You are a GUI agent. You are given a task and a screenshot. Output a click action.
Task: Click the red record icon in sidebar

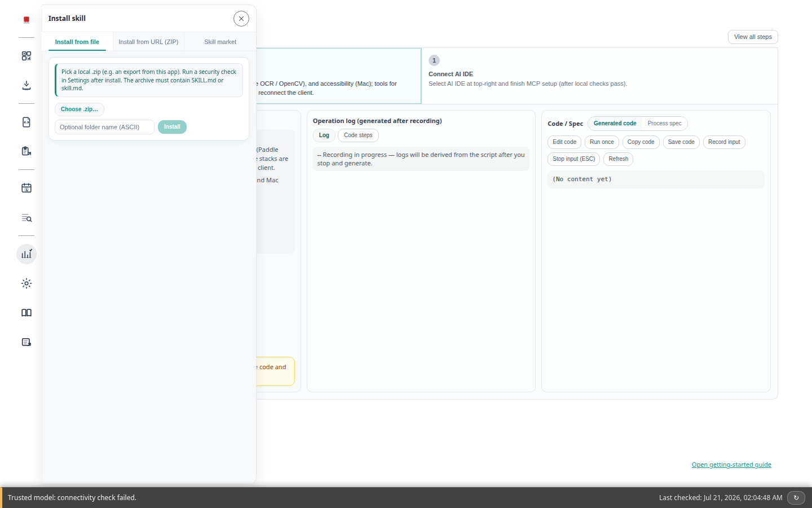click(x=27, y=20)
